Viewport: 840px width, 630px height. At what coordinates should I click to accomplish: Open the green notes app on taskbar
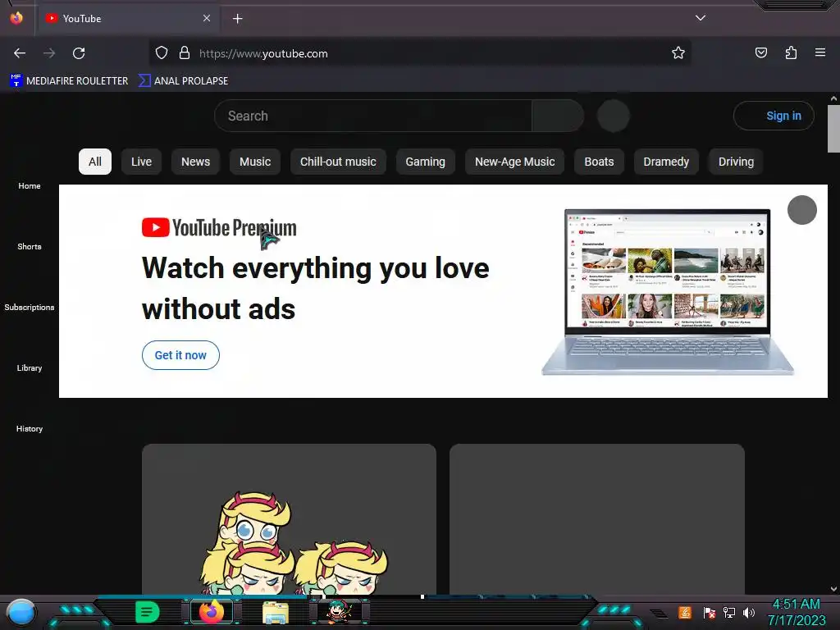pos(148,612)
